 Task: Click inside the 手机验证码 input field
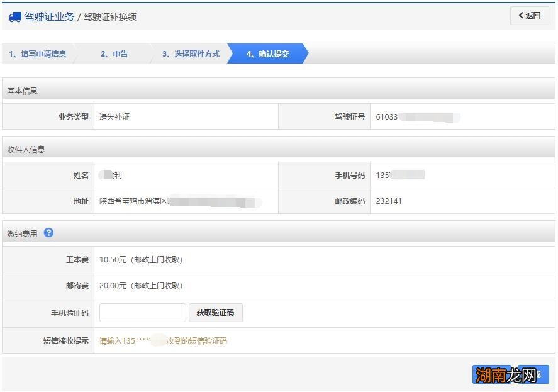(x=142, y=312)
